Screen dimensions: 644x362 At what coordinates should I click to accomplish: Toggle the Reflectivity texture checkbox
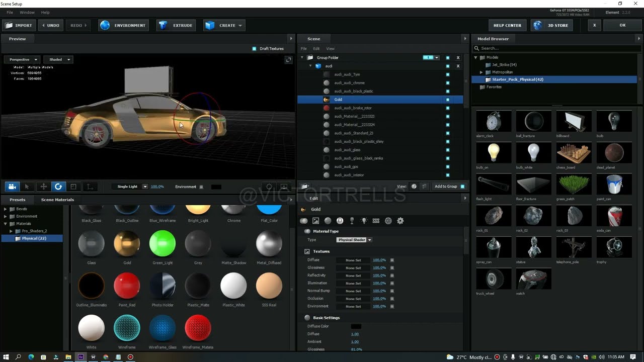[392, 276]
